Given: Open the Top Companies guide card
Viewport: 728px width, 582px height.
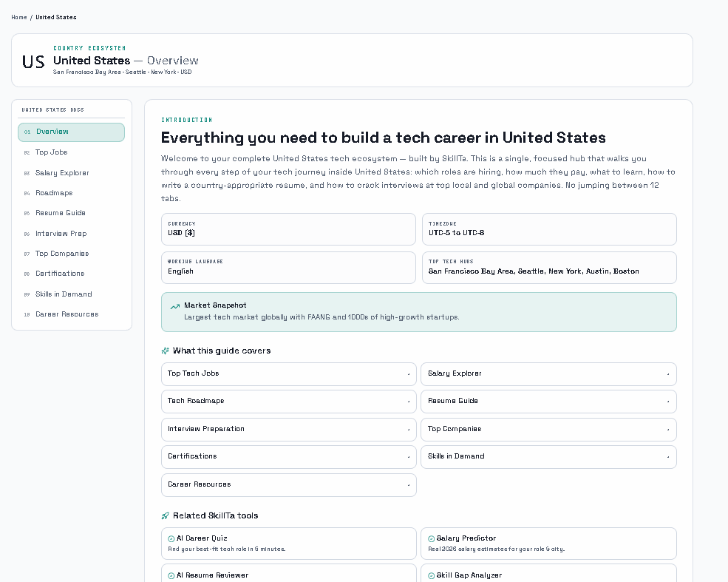Looking at the screenshot, I should pyautogui.click(x=549, y=429).
